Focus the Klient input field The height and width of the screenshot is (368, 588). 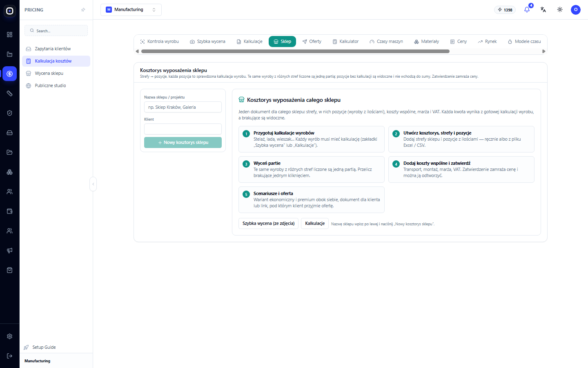[183, 129]
